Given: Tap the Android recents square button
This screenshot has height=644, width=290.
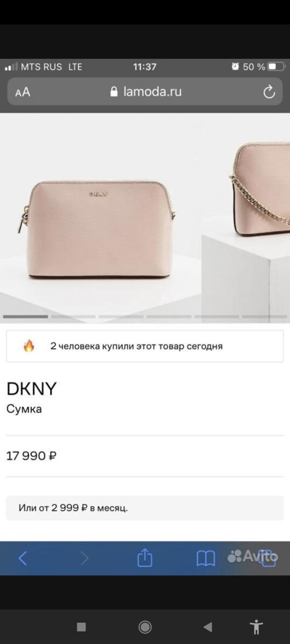Looking at the screenshot, I should pyautogui.click(x=81, y=627).
